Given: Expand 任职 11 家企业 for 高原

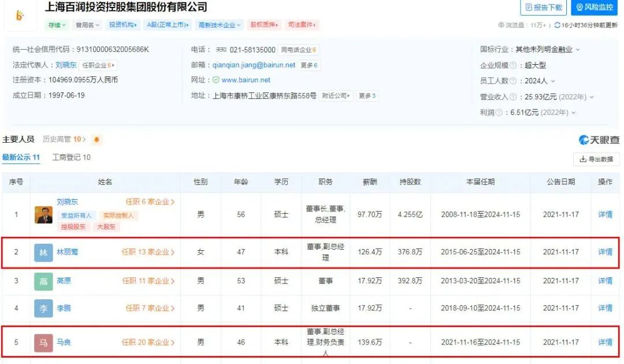Looking at the screenshot, I should (x=148, y=281).
